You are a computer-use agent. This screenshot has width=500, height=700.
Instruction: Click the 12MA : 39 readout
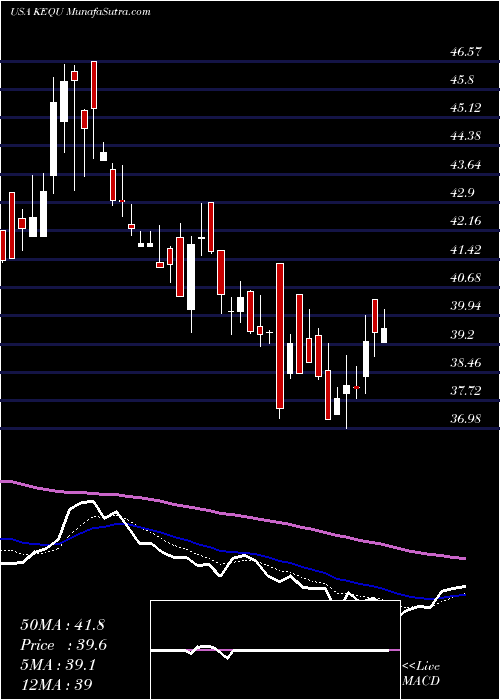[x=57, y=684]
